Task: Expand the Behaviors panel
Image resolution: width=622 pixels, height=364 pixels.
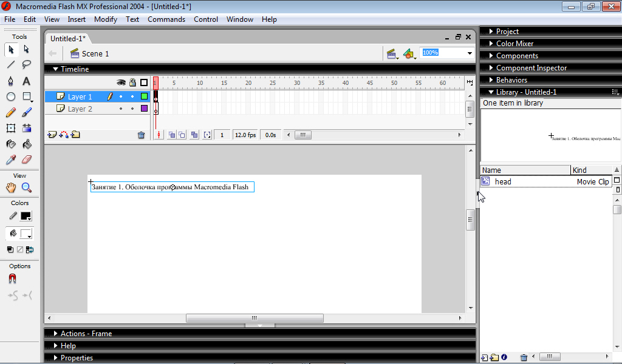Action: pyautogui.click(x=491, y=80)
